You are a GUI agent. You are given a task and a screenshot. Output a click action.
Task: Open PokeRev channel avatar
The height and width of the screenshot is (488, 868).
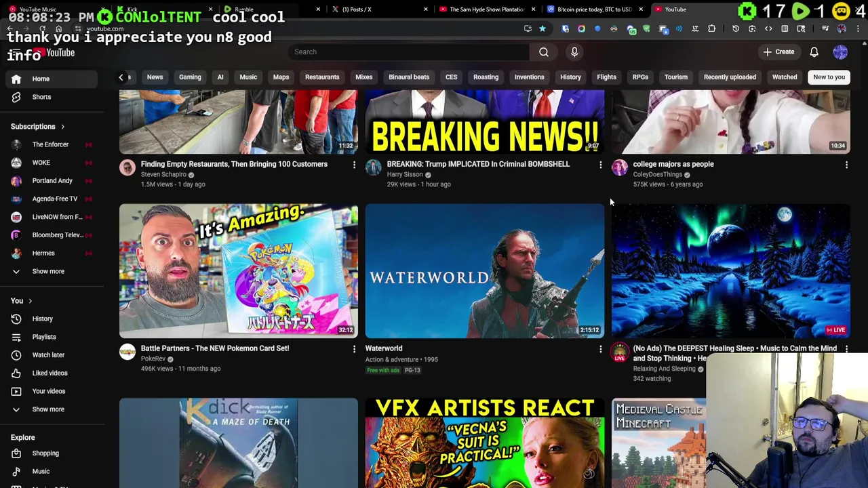point(127,352)
